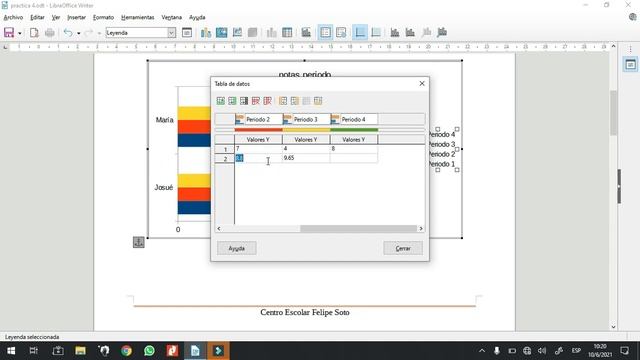
Task: Open the Archivo menu
Action: tap(13, 18)
